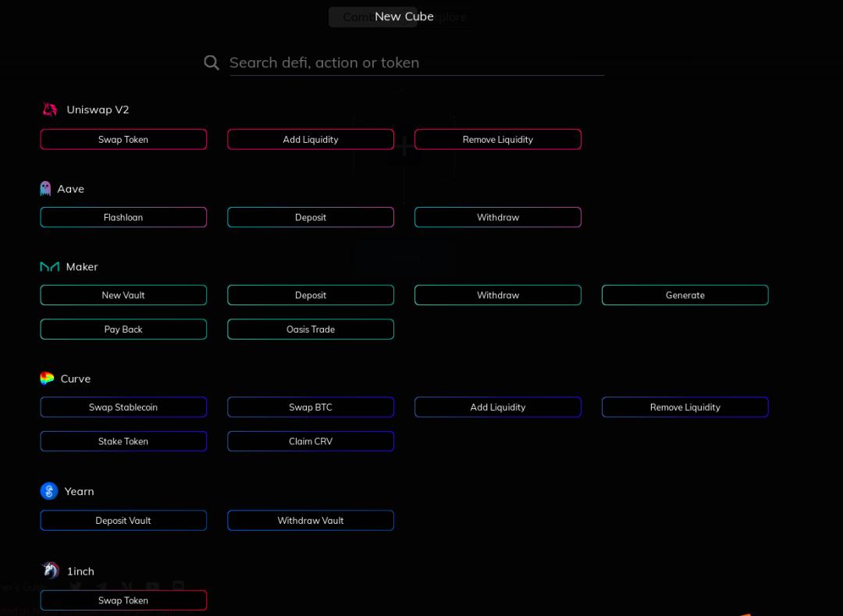Click the Maker logo icon
The image size is (843, 616).
point(50,266)
